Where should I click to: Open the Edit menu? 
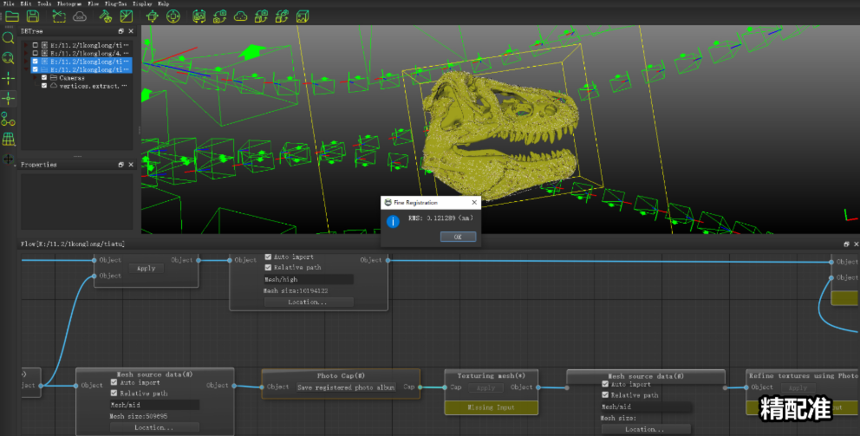26,3
